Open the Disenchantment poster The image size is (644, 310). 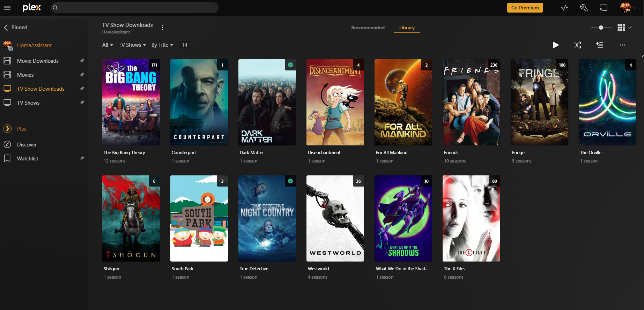tap(335, 102)
